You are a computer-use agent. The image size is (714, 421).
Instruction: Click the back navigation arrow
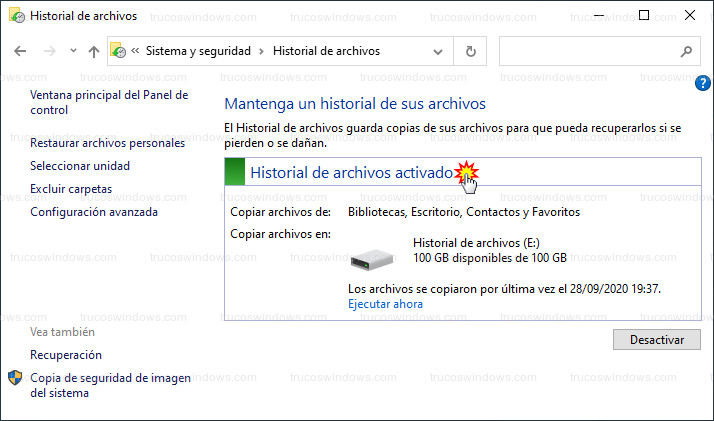point(21,51)
